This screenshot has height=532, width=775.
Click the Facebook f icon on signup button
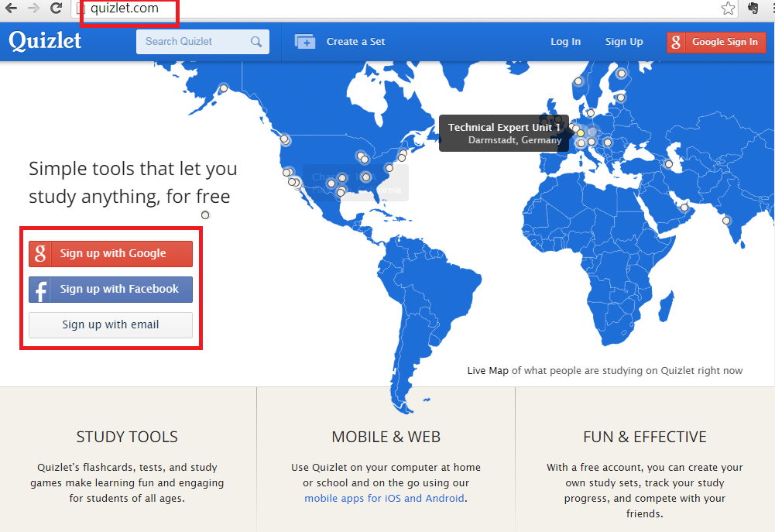(x=41, y=290)
